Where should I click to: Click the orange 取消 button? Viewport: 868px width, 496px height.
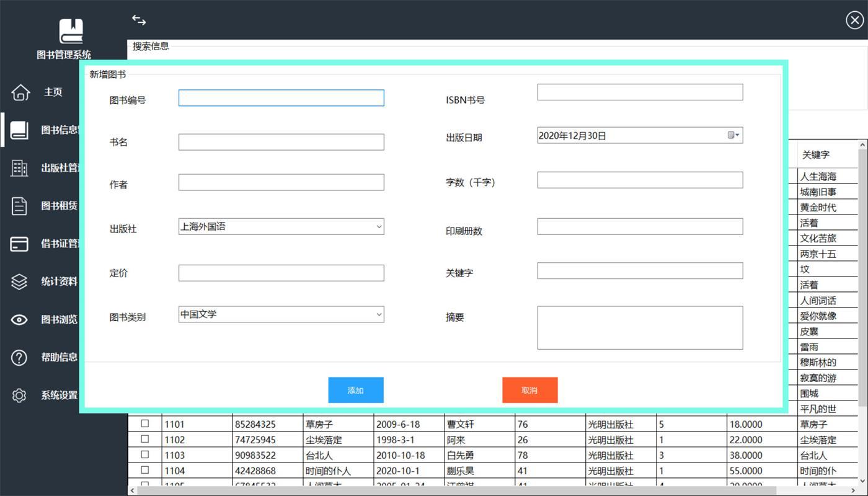pos(530,390)
